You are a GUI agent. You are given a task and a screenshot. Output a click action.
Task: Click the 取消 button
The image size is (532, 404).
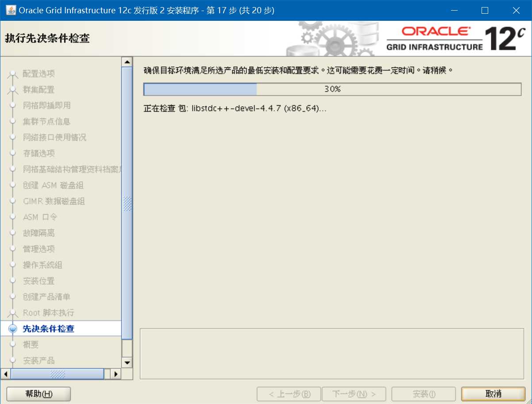tap(493, 394)
